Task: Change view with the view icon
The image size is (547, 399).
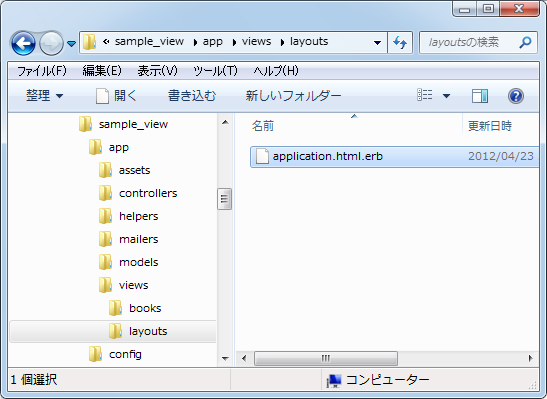Action: click(425, 95)
